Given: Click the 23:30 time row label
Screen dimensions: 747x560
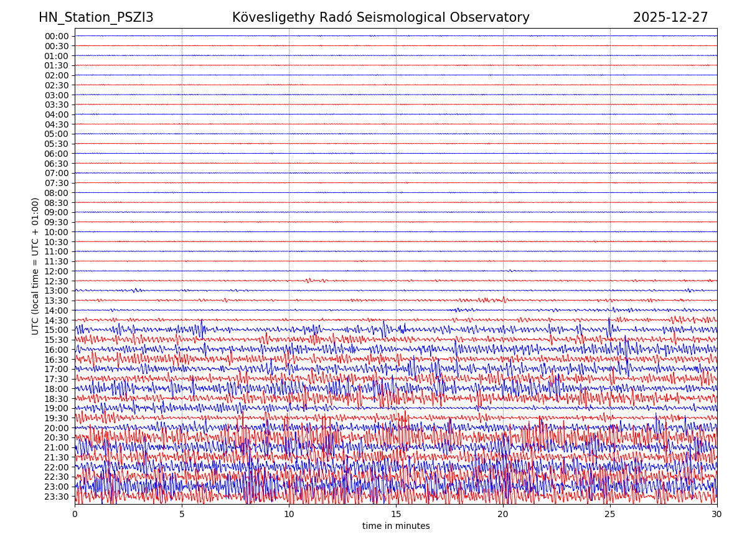Looking at the screenshot, I should click(x=56, y=497).
